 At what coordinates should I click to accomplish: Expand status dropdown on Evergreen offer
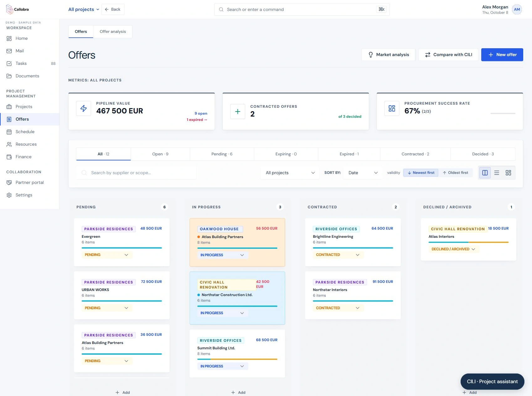click(x=107, y=255)
